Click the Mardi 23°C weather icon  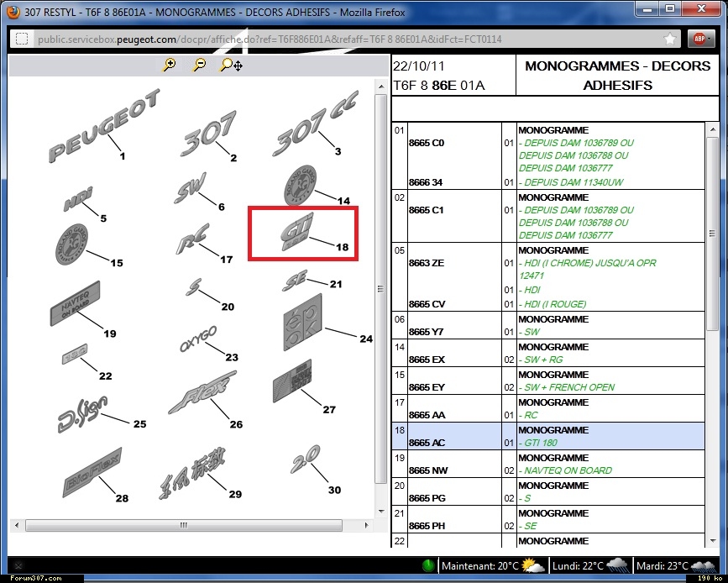(704, 565)
